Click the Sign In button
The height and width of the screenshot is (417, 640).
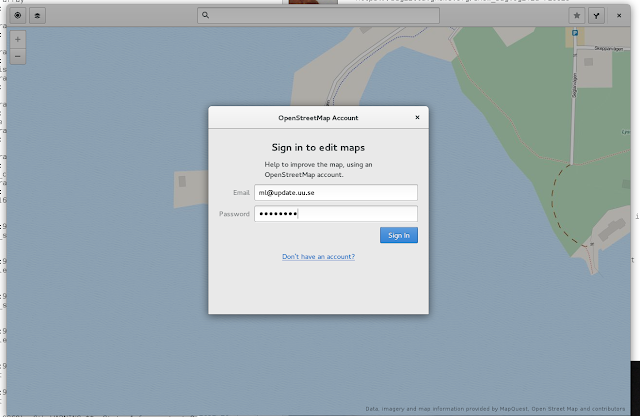[399, 235]
